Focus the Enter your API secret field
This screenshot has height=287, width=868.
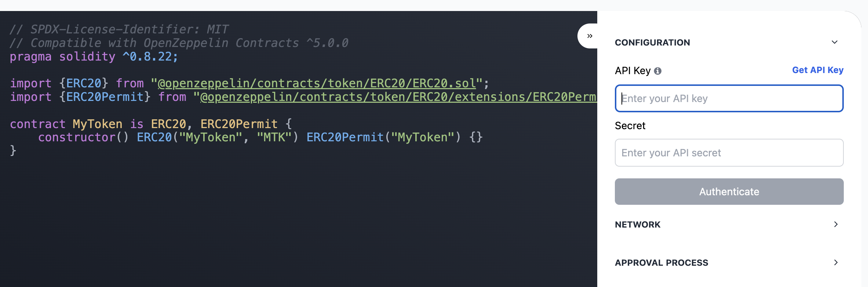(x=729, y=153)
